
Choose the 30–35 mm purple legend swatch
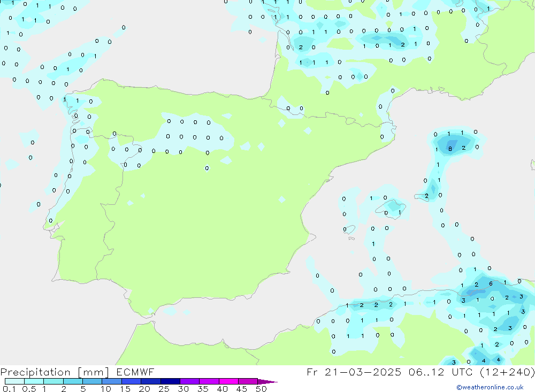click(x=189, y=381)
